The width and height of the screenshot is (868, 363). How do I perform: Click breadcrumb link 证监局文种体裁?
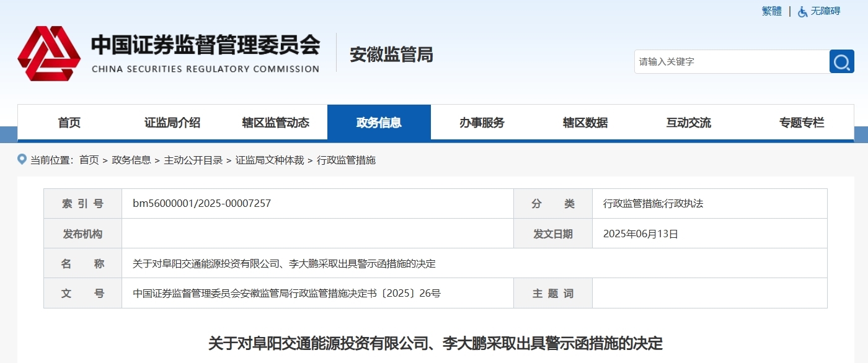point(270,160)
